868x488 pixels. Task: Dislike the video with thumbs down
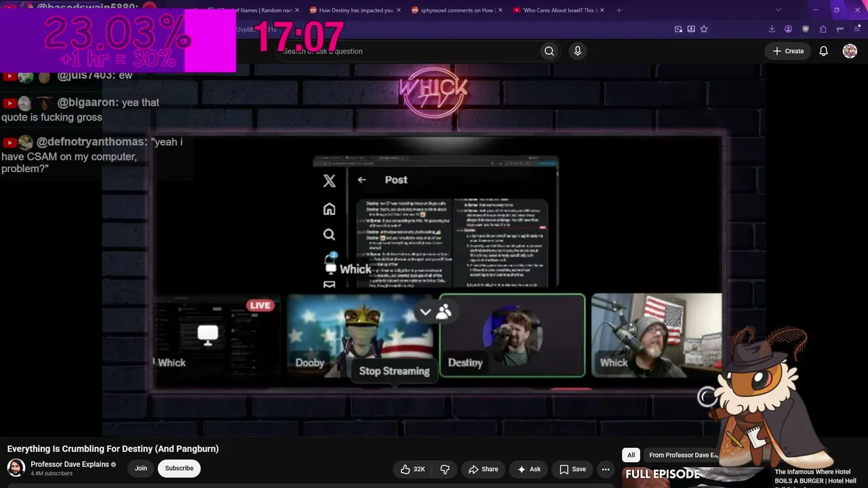[445, 469]
